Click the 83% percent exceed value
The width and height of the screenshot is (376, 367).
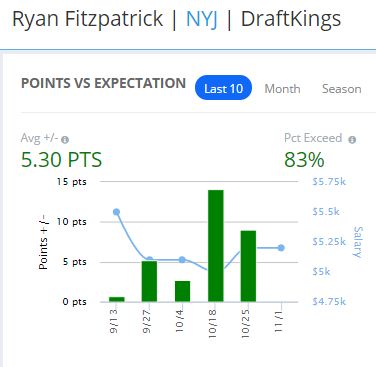point(304,160)
